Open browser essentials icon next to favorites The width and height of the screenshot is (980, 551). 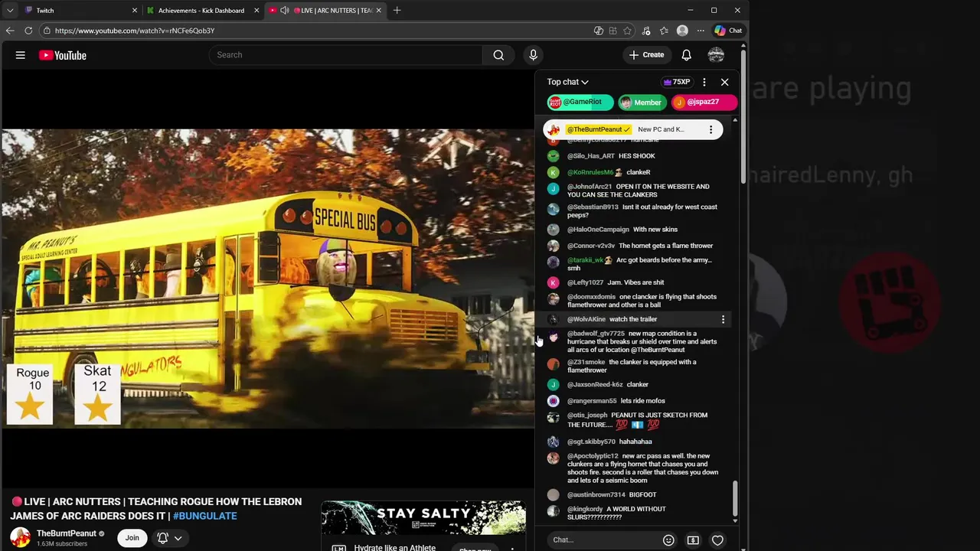pyautogui.click(x=646, y=31)
